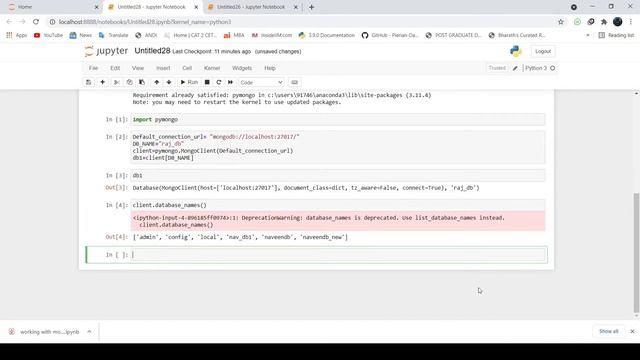Click the Jupyter logo
This screenshot has height=360, width=640.
click(x=106, y=51)
